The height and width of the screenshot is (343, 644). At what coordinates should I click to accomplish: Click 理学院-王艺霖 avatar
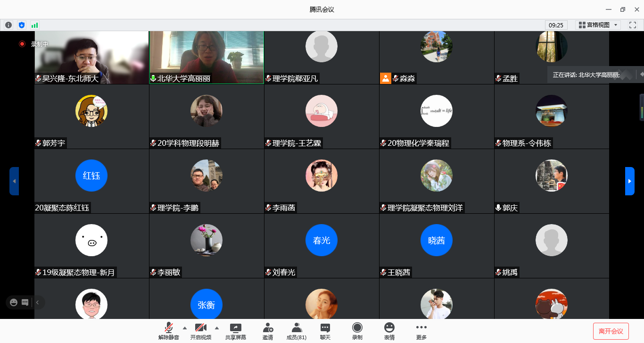tap(322, 111)
